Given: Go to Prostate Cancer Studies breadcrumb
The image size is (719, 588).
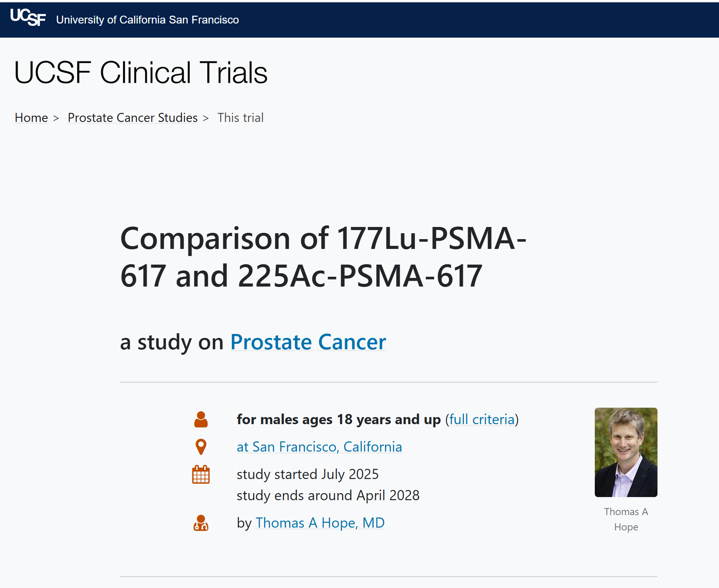Looking at the screenshot, I should click(132, 118).
